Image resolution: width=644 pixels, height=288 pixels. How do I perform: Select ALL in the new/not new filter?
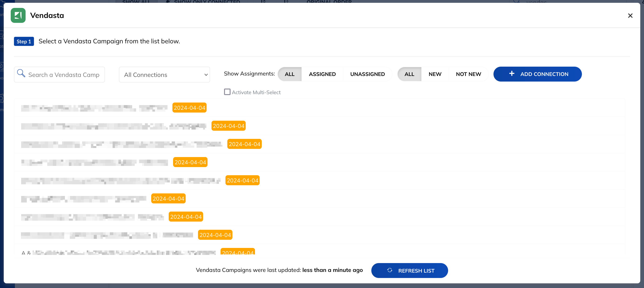409,74
